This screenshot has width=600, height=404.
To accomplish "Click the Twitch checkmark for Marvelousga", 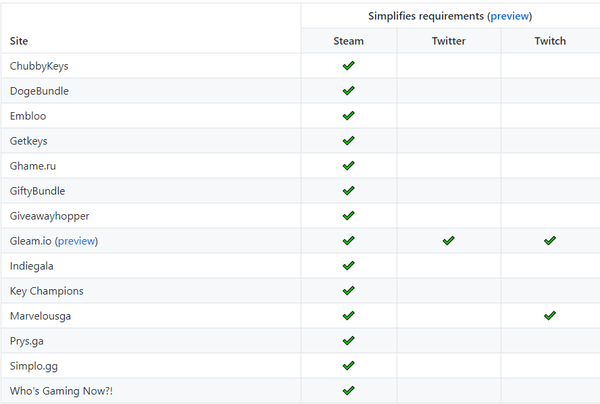I will (x=550, y=316).
